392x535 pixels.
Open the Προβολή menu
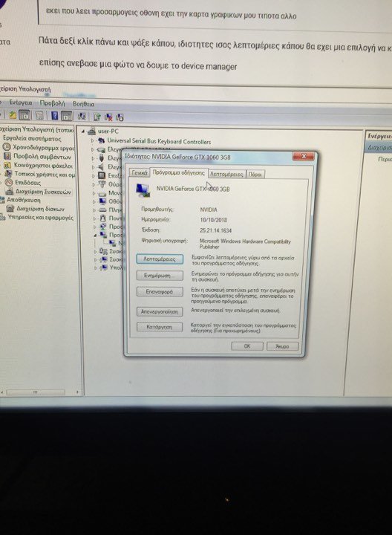click(x=52, y=103)
